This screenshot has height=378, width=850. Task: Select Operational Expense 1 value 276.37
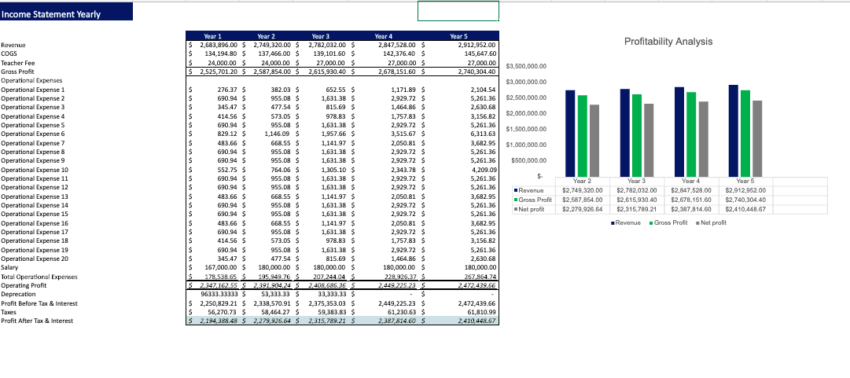228,89
